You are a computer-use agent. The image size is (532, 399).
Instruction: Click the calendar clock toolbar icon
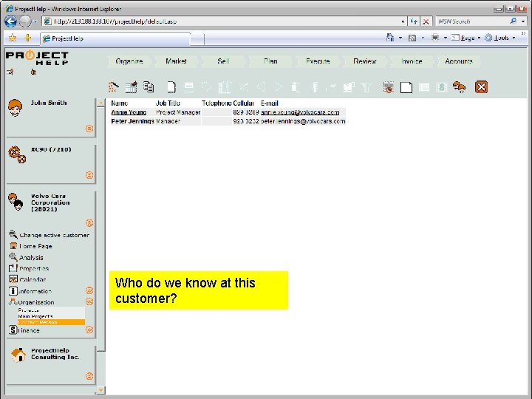coord(389,87)
